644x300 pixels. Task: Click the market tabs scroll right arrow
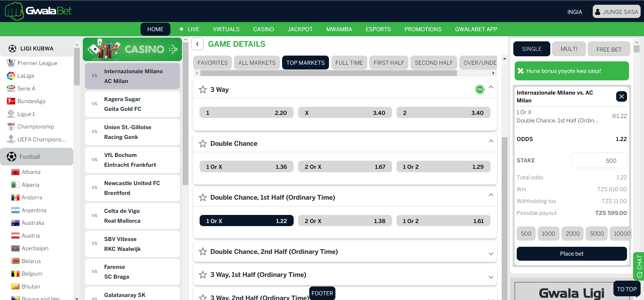tap(493, 73)
